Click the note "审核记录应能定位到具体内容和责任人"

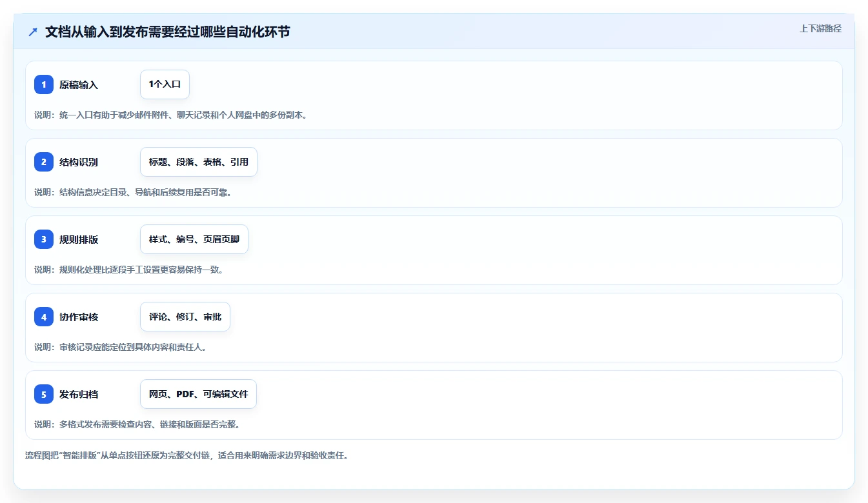(x=121, y=347)
